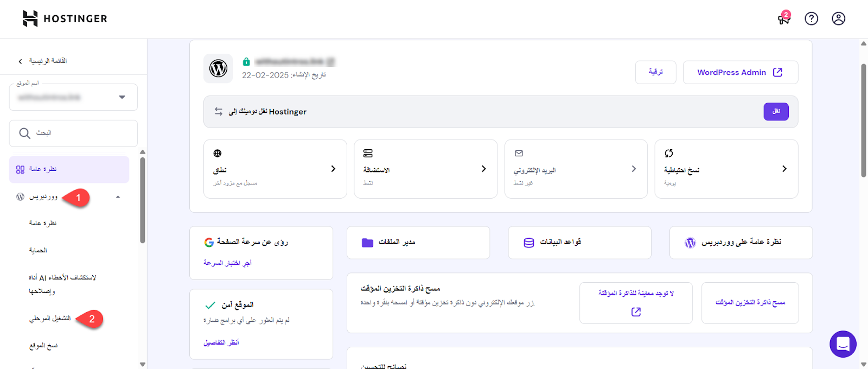
Task: Open قواعد البيانات card
Action: 579,243
